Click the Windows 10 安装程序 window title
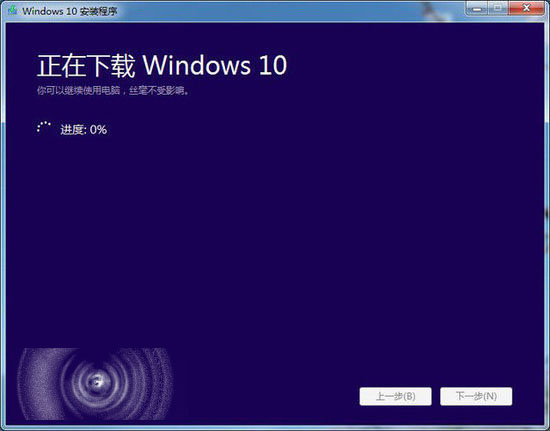Image resolution: width=550 pixels, height=431 pixels. [69, 11]
